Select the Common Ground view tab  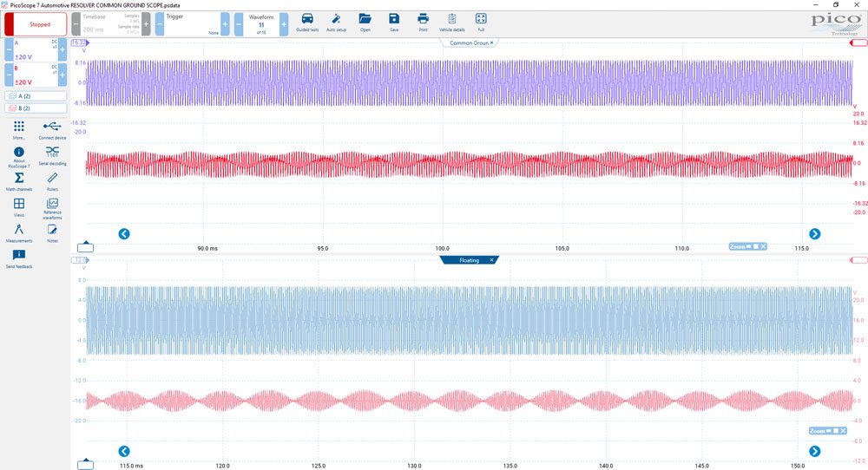[x=469, y=42]
